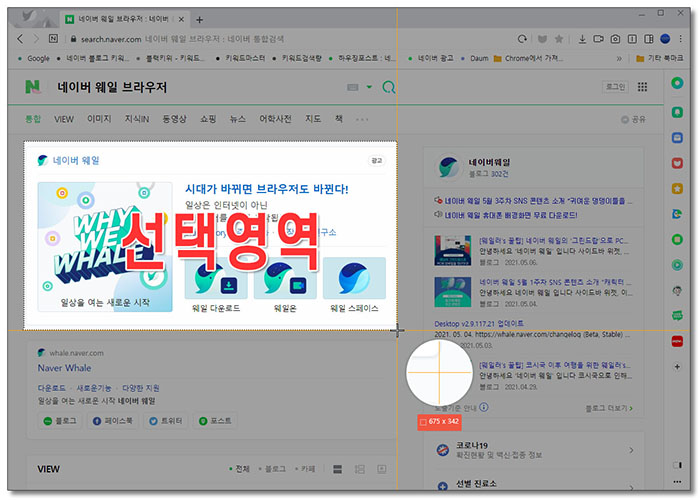Switch to the 뉴스 search tab
This screenshot has height=500, width=700.
coord(238,119)
